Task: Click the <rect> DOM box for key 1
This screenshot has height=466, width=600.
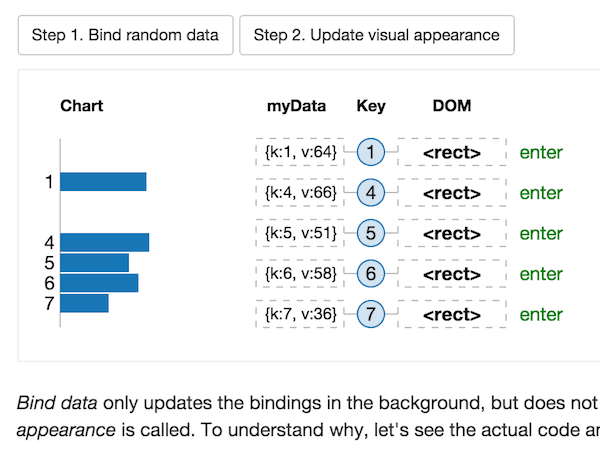Action: point(452,153)
